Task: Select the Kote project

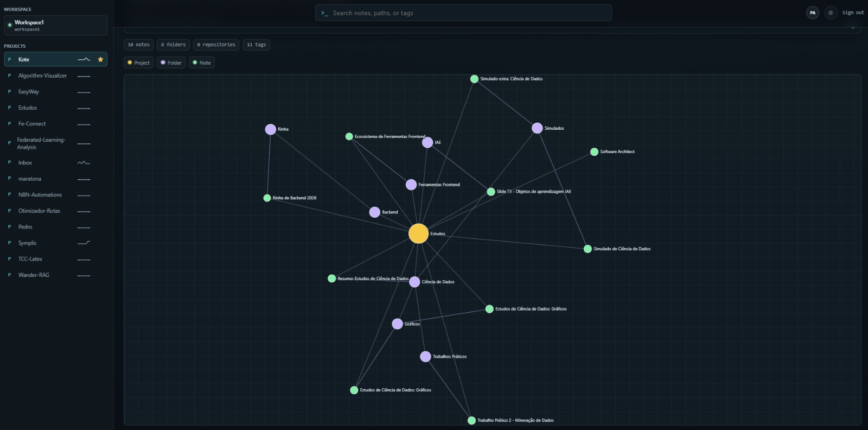Action: click(x=55, y=60)
